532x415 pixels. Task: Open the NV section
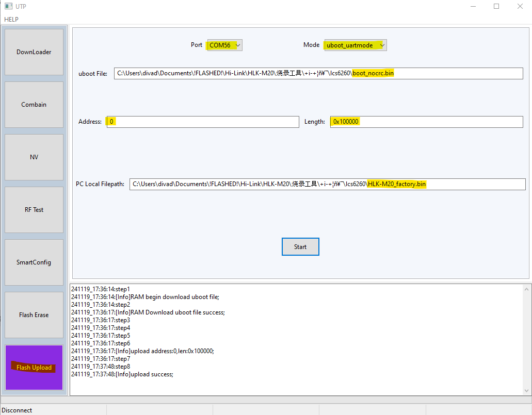(34, 157)
